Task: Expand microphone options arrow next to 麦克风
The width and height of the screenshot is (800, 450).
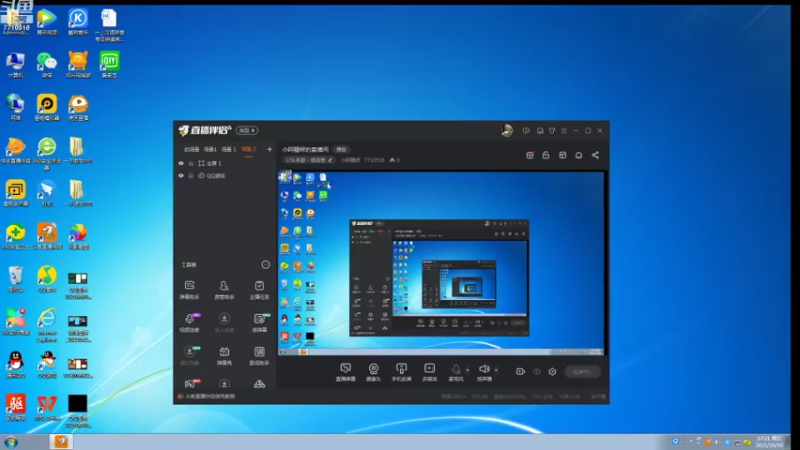Action: [x=467, y=370]
